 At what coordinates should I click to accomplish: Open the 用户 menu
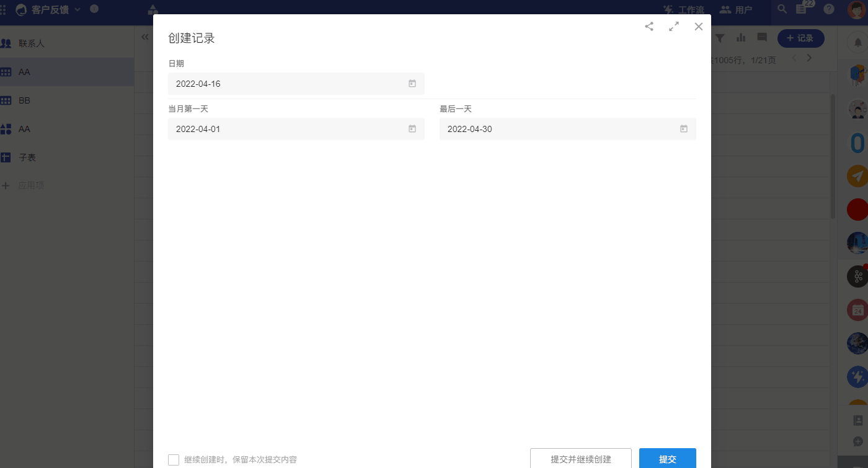pyautogui.click(x=736, y=9)
